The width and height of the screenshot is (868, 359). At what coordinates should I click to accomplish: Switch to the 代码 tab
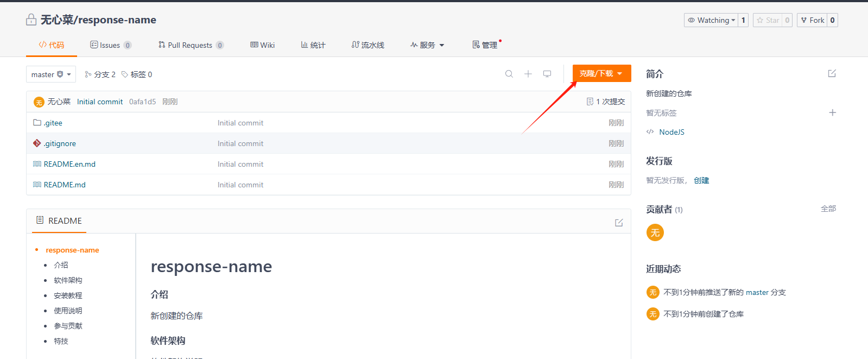[52, 45]
